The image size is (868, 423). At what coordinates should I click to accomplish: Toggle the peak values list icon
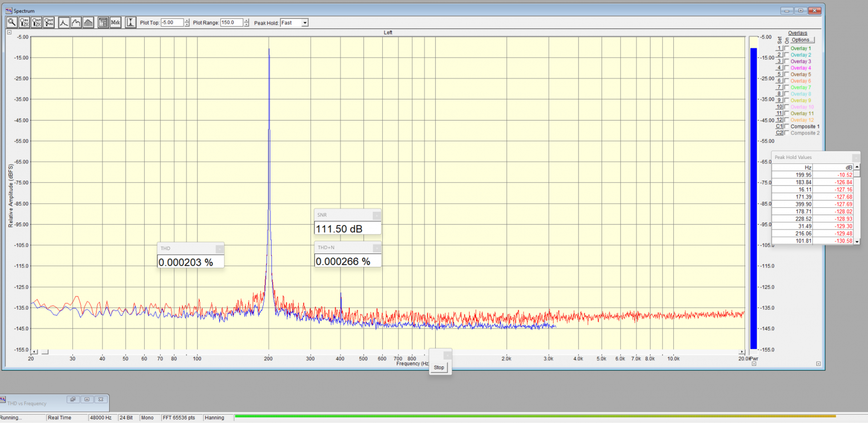pos(103,22)
